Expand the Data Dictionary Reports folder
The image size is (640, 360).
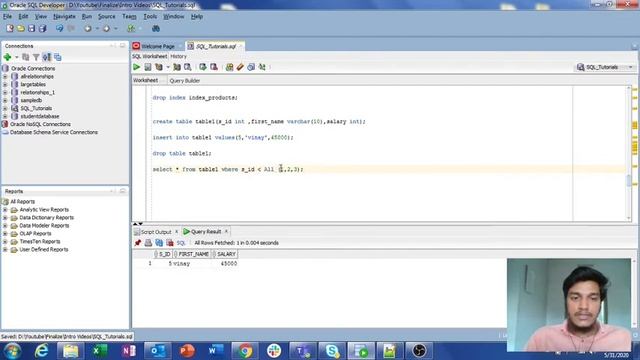pos(5,218)
